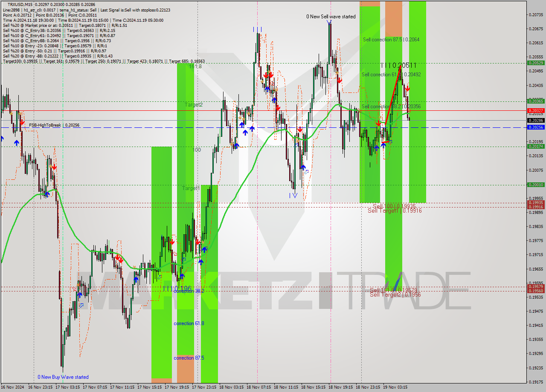546x392 pixels.
Task: Click the '0 New Sell wave started' label
Action: click(331, 17)
